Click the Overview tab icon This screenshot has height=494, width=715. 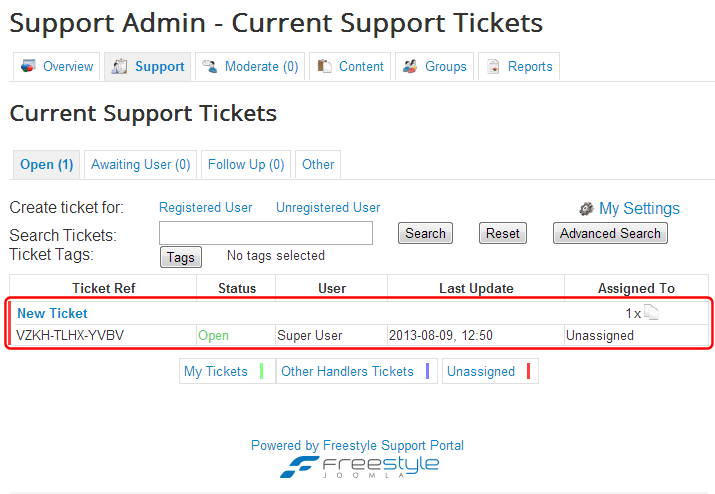28,66
